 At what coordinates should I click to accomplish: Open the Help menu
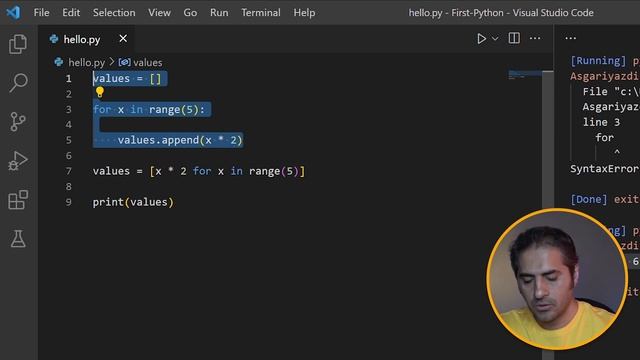click(304, 13)
